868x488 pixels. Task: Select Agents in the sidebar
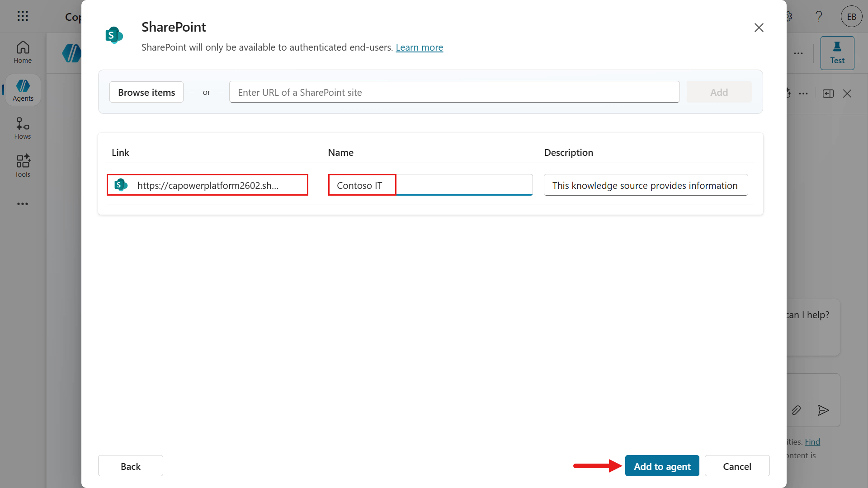point(23,90)
